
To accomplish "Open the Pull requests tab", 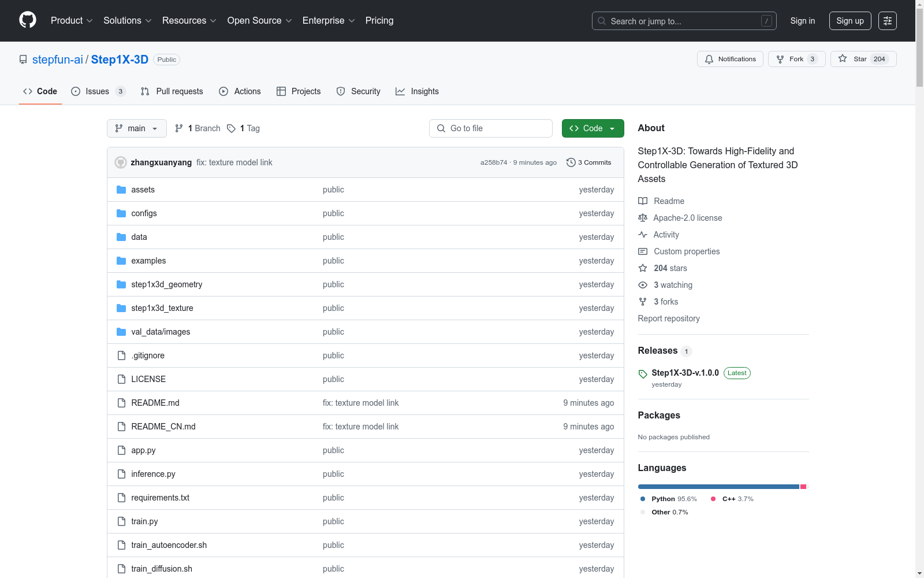I will (x=172, y=91).
